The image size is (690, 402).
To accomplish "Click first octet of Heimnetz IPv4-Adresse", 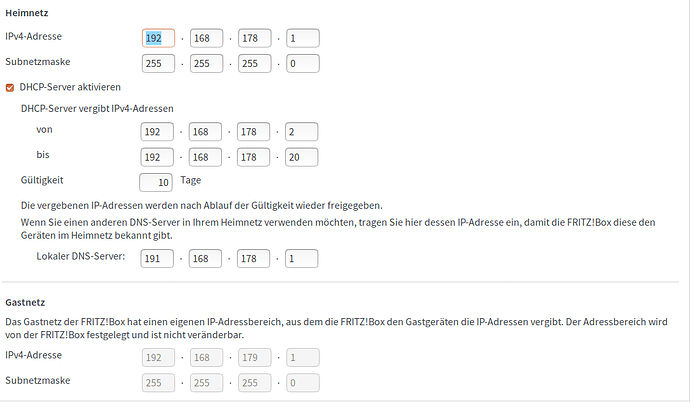I will [x=158, y=38].
